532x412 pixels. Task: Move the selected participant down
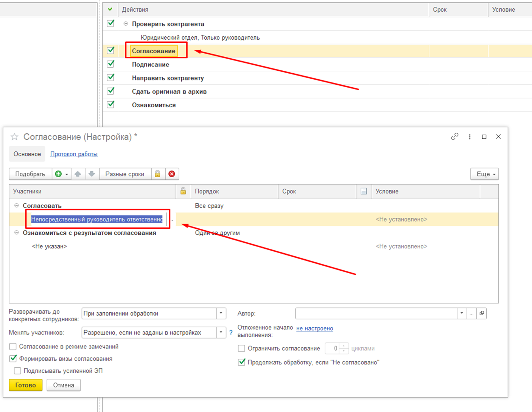tap(92, 174)
